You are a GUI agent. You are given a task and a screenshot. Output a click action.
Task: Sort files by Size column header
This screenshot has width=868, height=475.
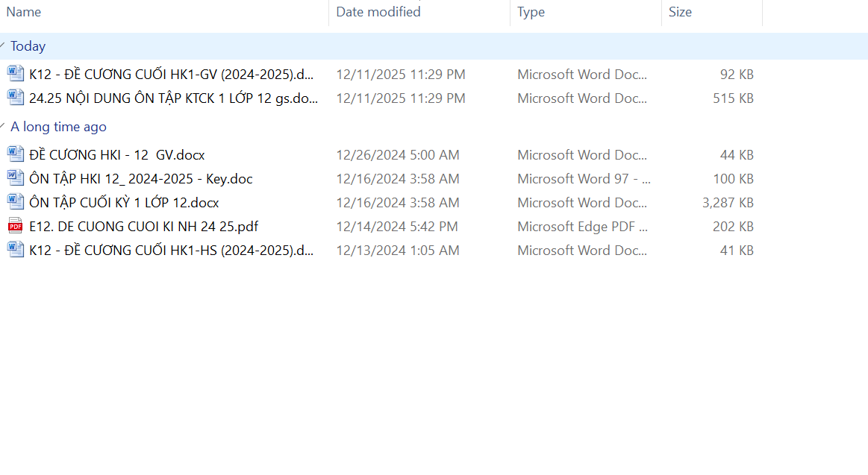pos(680,12)
